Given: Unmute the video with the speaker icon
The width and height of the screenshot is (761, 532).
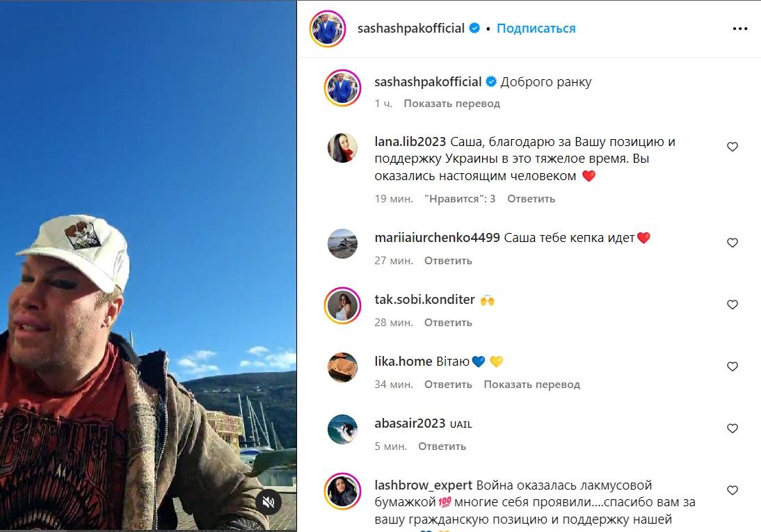Looking at the screenshot, I should click(269, 502).
